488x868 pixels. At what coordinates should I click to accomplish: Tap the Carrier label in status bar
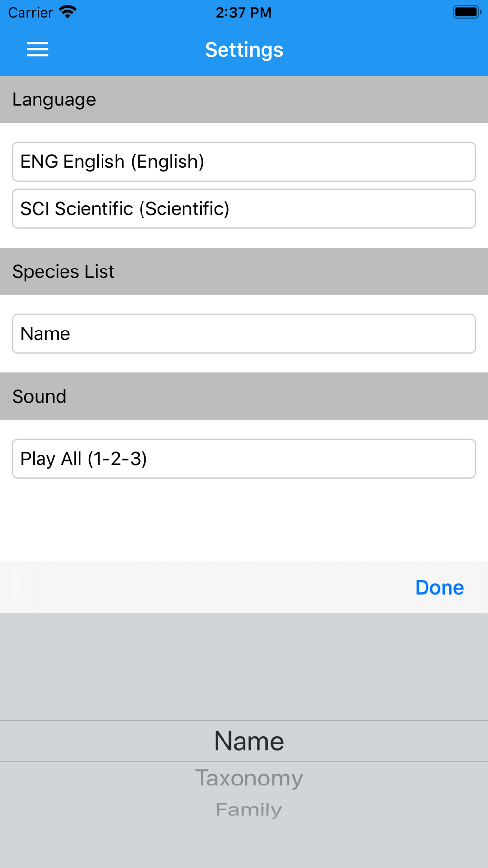coord(30,12)
